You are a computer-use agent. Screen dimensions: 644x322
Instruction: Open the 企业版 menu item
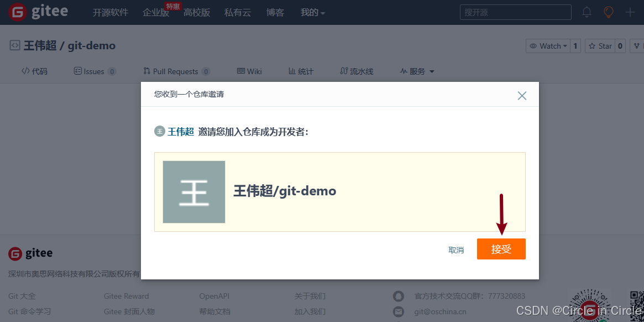156,12
